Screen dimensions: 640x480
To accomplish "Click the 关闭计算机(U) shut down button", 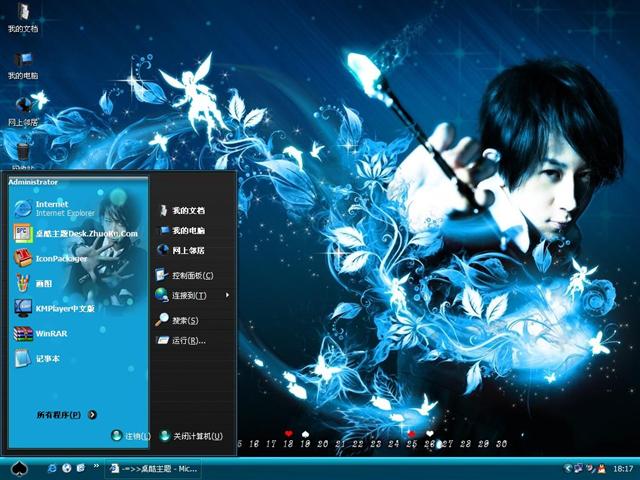I will click(x=191, y=436).
